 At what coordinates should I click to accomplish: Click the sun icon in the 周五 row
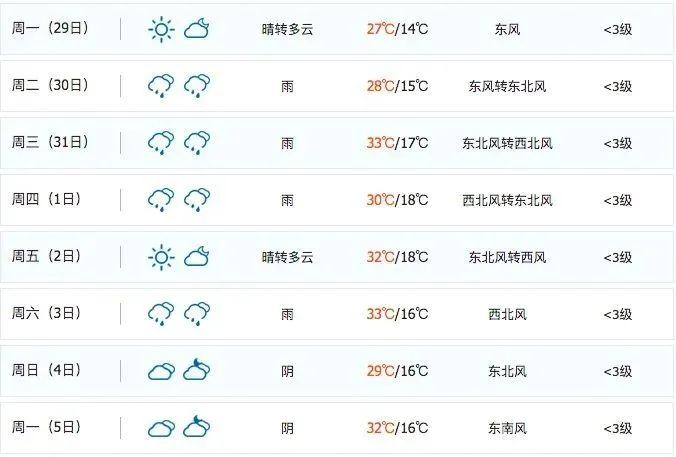(161, 257)
